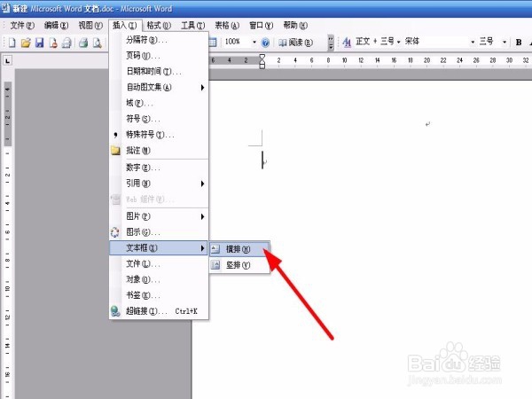
Task: Choose 符号(S)... menu entry
Action: [159, 119]
